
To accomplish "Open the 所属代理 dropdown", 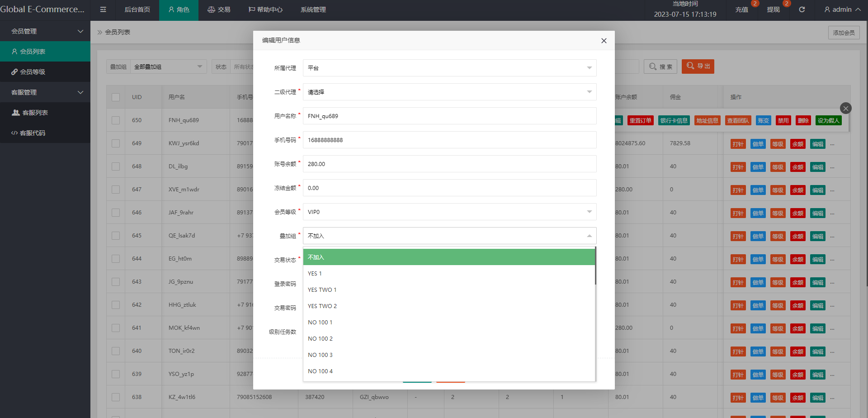I will (x=449, y=68).
